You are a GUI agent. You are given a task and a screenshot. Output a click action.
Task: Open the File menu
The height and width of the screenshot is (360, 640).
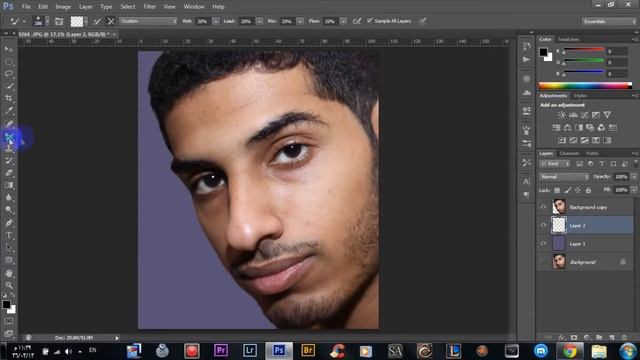[x=26, y=7]
